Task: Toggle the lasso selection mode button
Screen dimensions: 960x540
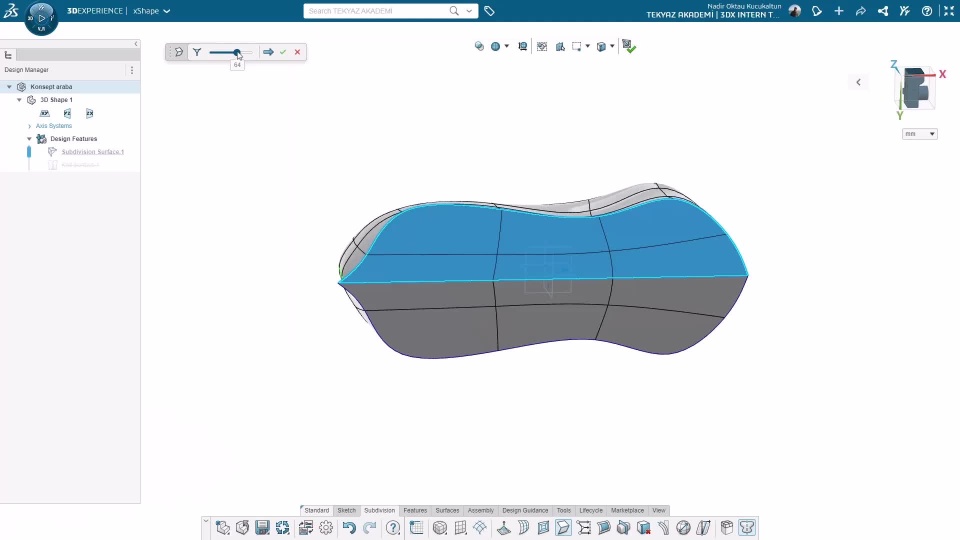Action: 178,52
